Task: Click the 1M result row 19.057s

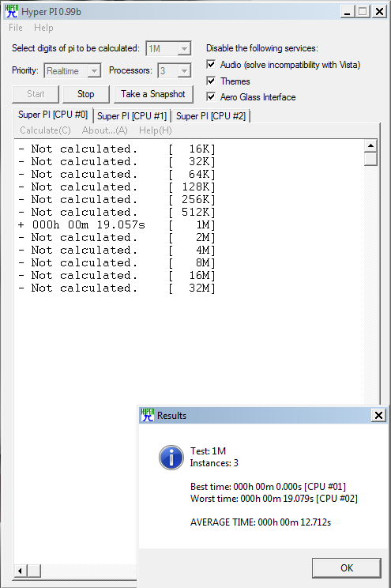Action: 117,225
